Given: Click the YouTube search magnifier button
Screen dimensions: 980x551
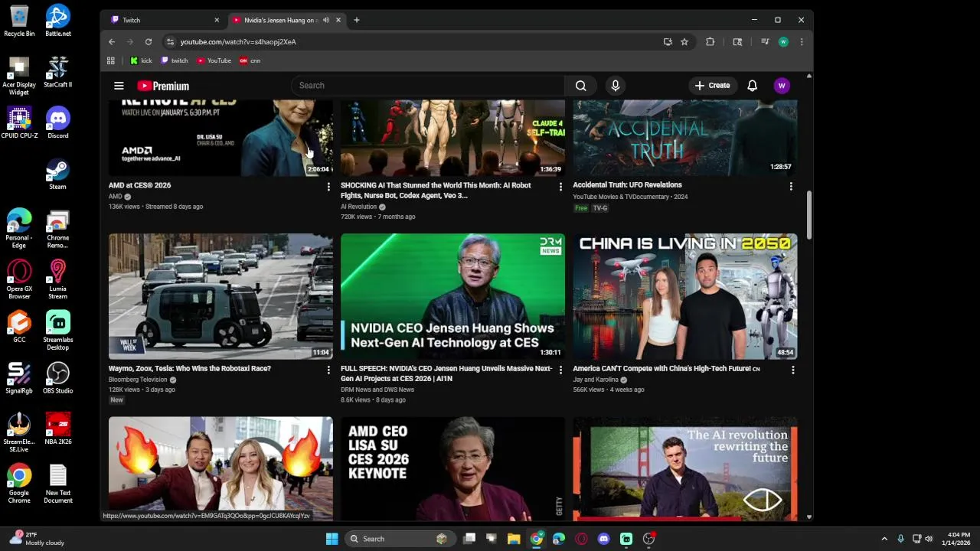Looking at the screenshot, I should tap(580, 86).
